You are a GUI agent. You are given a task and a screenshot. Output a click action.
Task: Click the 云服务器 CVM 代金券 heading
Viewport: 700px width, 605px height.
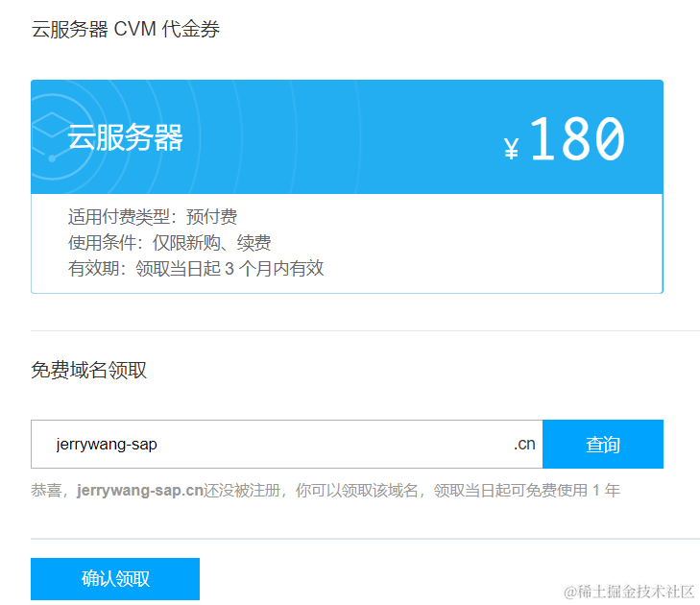pos(126,30)
